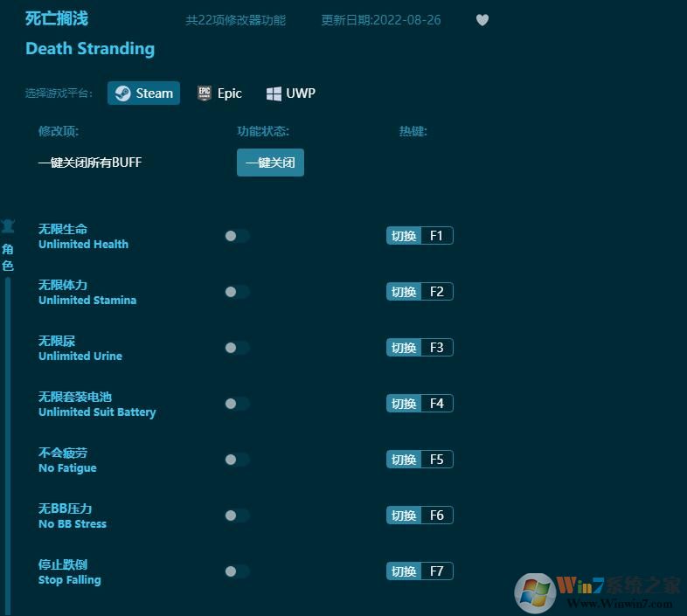
Task: Edit the F5 hotkey binding
Action: [420, 459]
